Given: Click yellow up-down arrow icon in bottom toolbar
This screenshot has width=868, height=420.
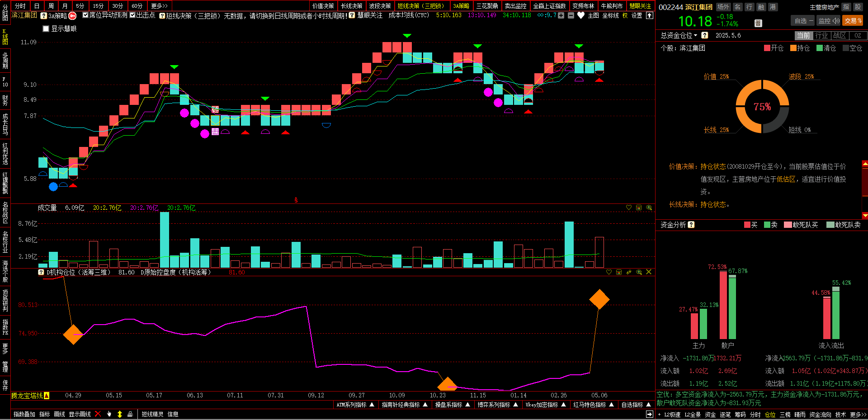Looking at the screenshot, I should pyautogui.click(x=120, y=414).
